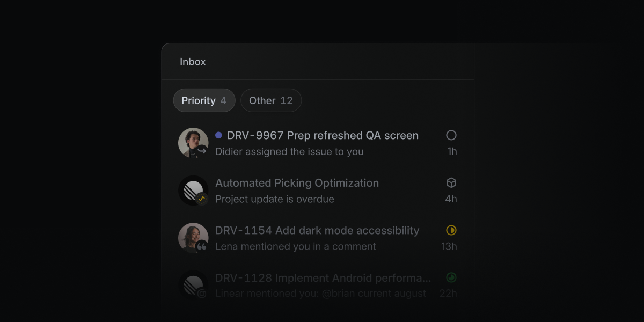The width and height of the screenshot is (644, 322).
Task: Click the green status icon on DRV-1128
Action: 451,277
